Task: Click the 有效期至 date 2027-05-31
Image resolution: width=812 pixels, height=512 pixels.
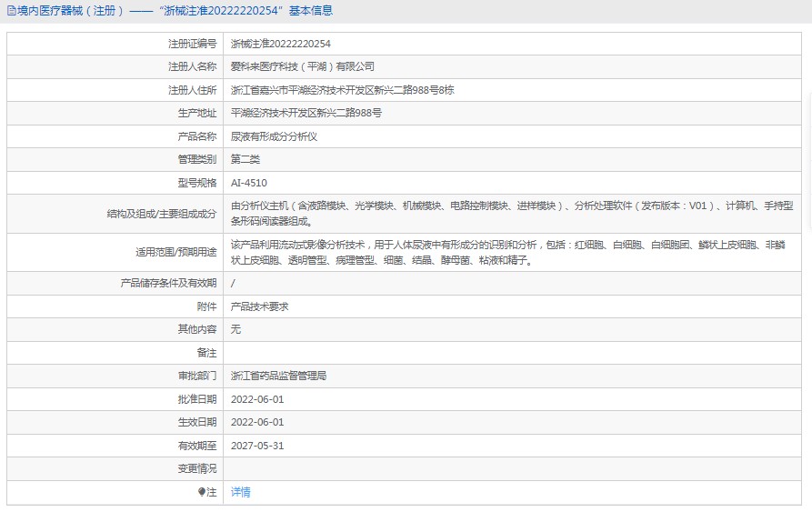Action: [x=257, y=446]
